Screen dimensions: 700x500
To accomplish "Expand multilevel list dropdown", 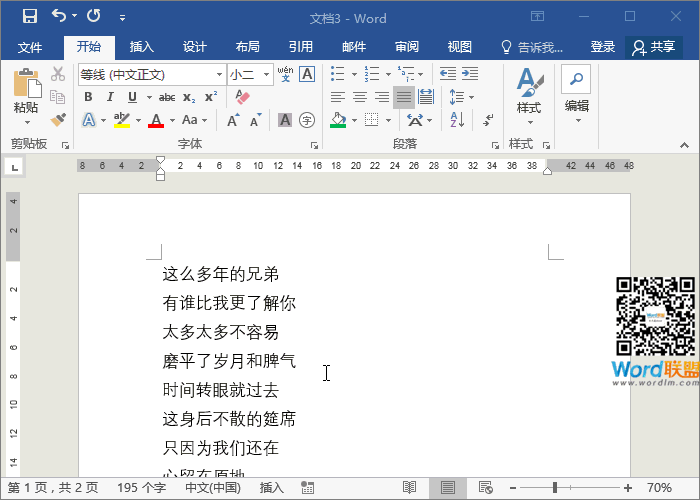I will (421, 74).
